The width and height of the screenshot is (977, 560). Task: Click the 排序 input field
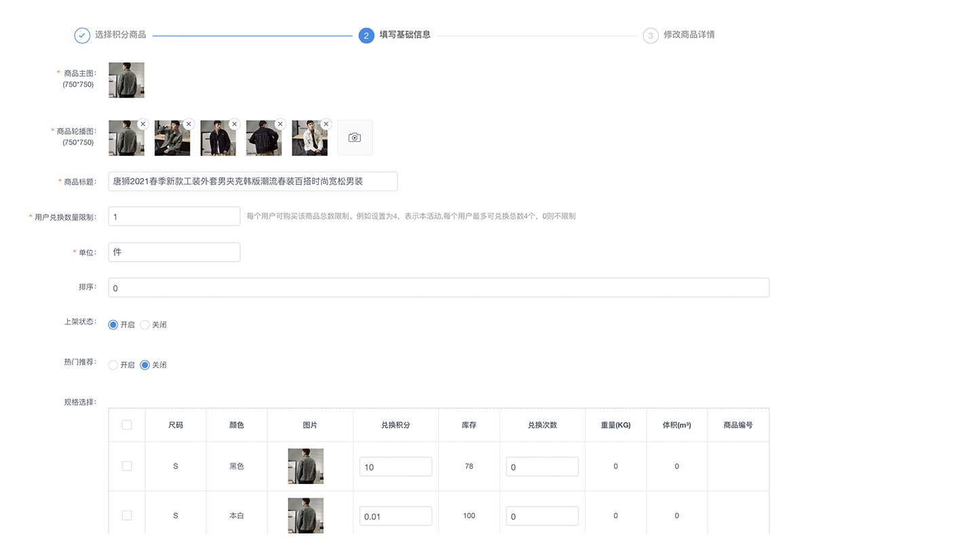click(438, 287)
